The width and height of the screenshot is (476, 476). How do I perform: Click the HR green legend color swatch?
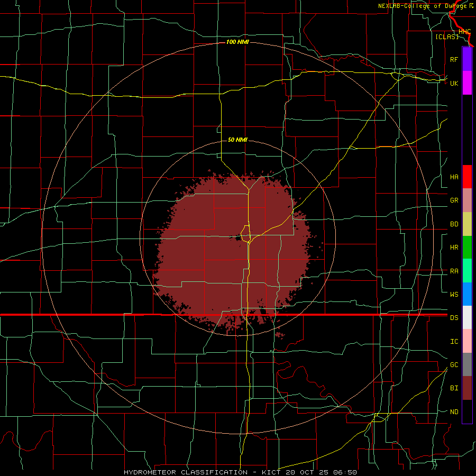[467, 247]
